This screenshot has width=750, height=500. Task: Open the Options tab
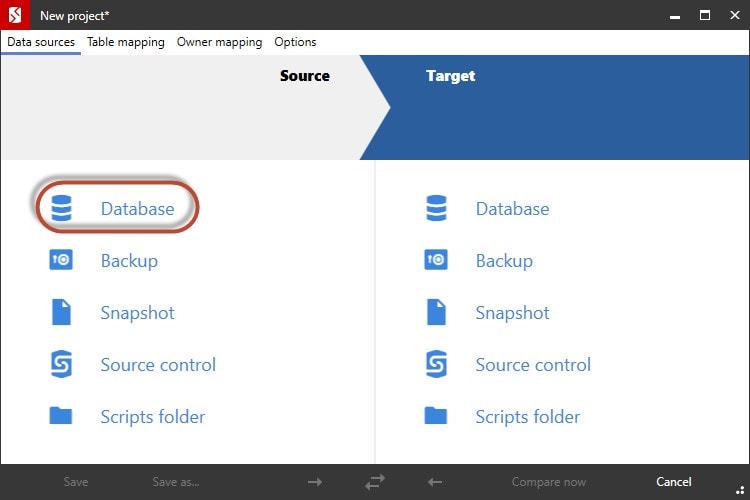(x=295, y=42)
